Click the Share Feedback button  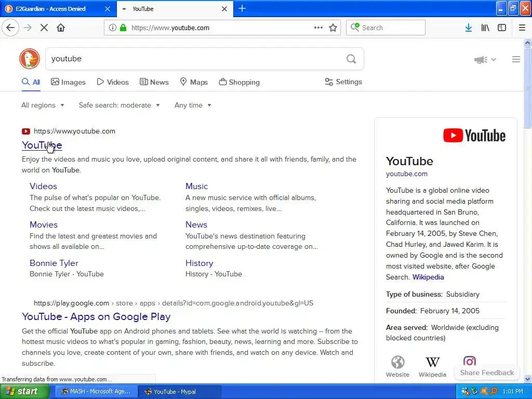[487, 373]
